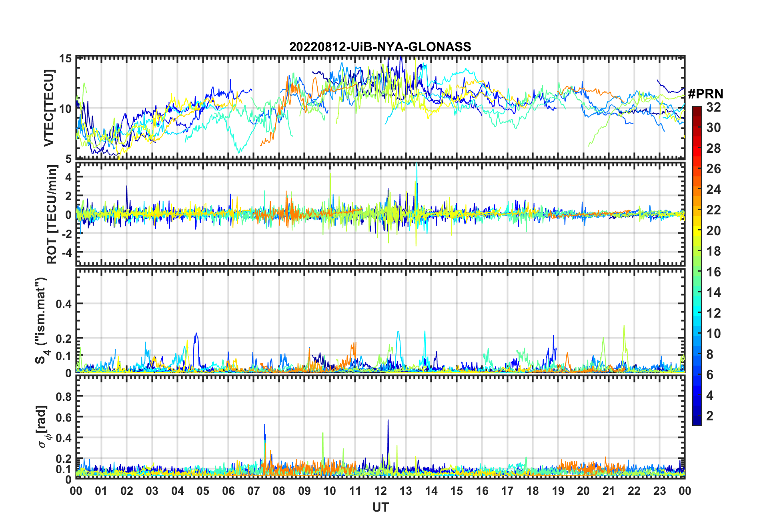Click the 05 hour tick on the UT axis
Viewport: 761px width, 532px height.
click(x=203, y=491)
